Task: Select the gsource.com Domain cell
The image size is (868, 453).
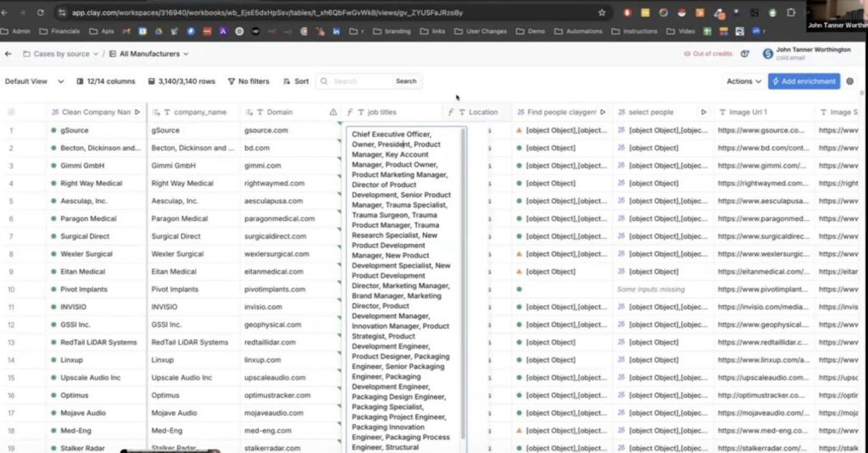Action: click(x=290, y=130)
